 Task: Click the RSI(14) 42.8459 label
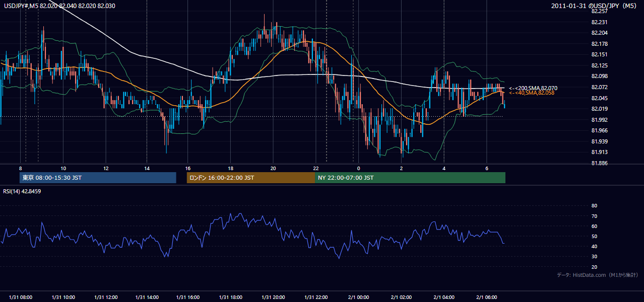(22, 191)
